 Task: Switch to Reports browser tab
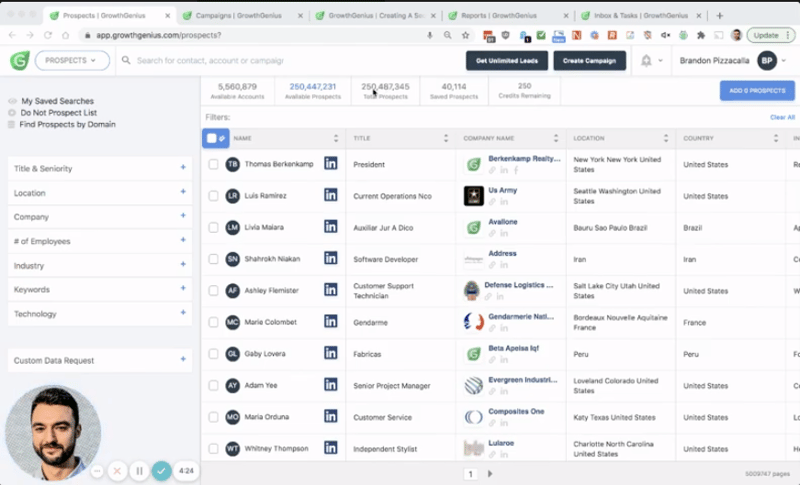508,16
